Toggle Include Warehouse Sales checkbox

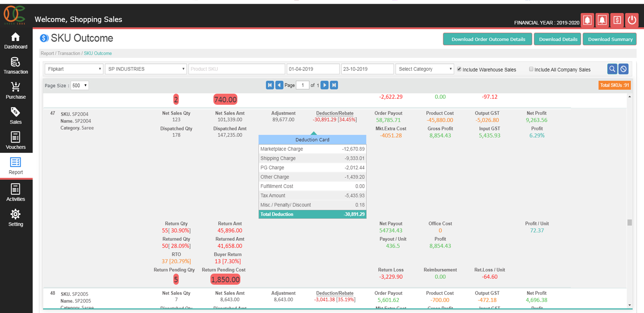point(459,69)
